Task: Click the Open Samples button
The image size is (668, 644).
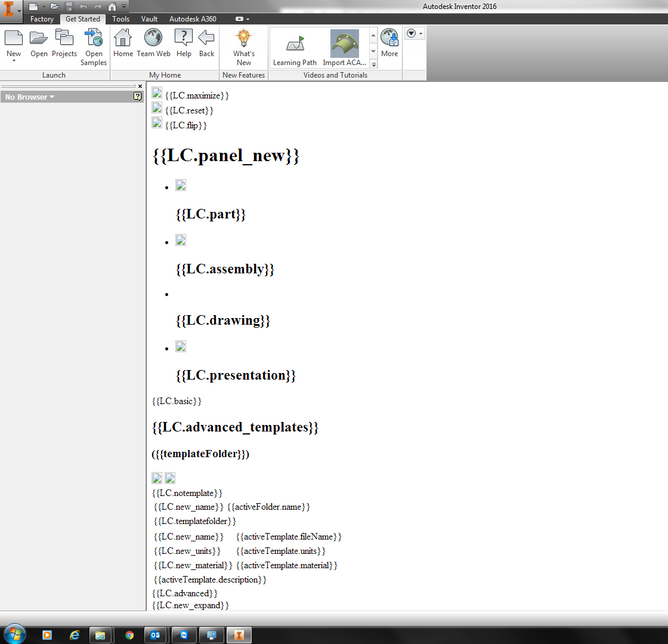Action: (93, 47)
